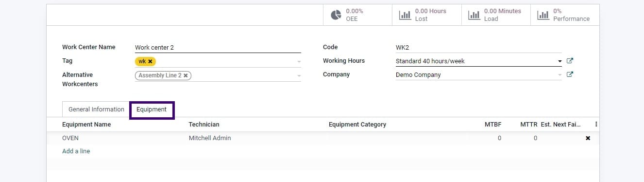
Task: Expand the Working Hours dropdown arrow
Action: (559, 61)
